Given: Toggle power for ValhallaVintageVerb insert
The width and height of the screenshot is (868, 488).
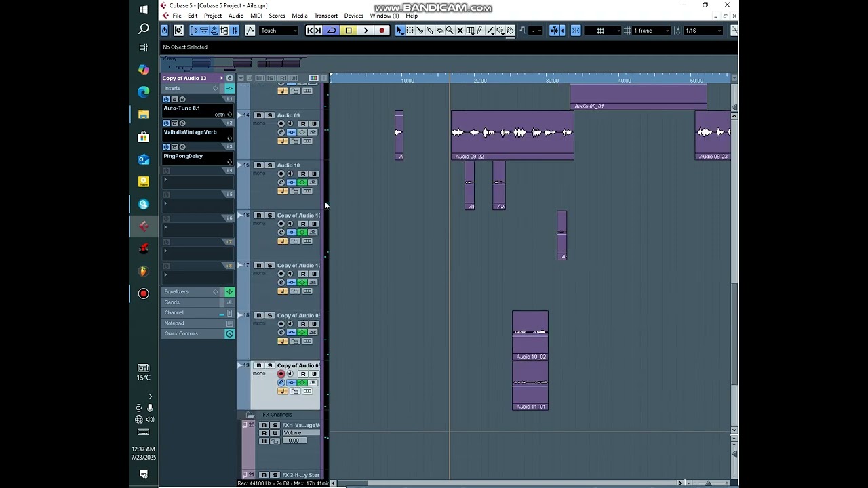Looking at the screenshot, I should coord(166,123).
